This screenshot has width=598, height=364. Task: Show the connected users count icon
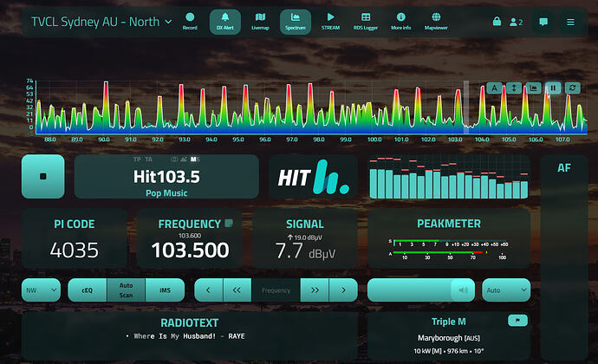pos(516,23)
